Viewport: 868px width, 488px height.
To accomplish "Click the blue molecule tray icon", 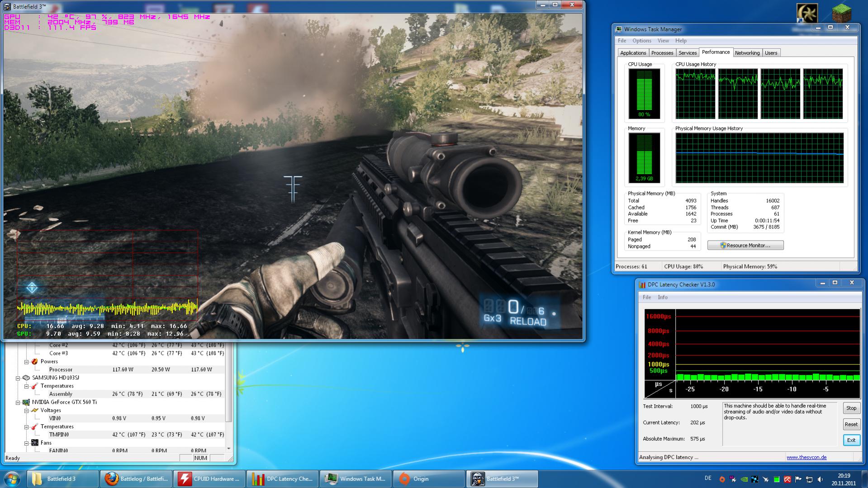I will [x=755, y=479].
